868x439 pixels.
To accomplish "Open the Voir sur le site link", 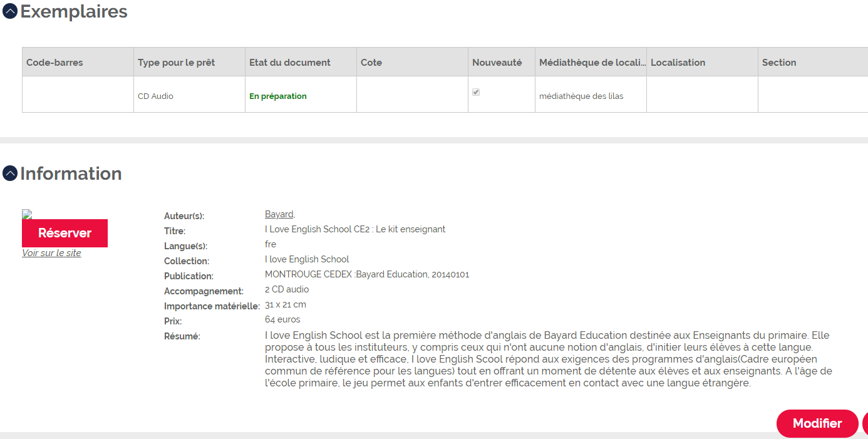I will pyautogui.click(x=51, y=253).
